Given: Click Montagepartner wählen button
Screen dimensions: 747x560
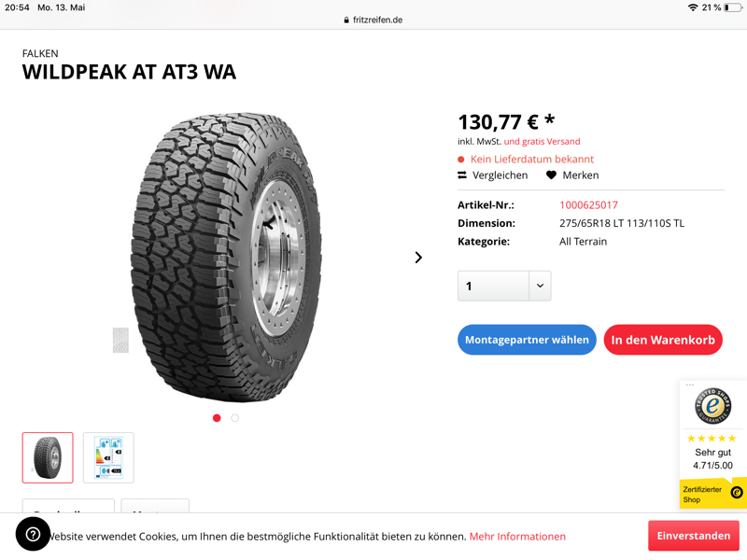Looking at the screenshot, I should [527, 340].
